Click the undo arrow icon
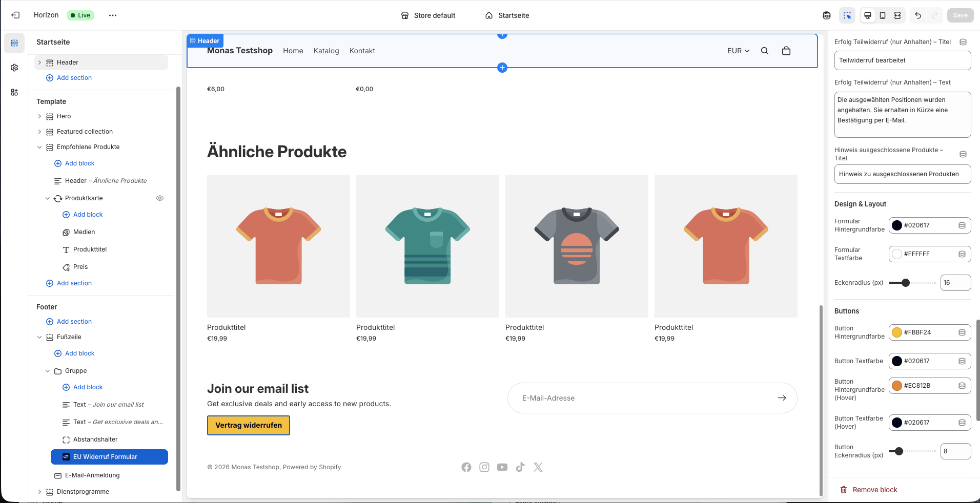This screenshot has height=503, width=980. tap(918, 15)
